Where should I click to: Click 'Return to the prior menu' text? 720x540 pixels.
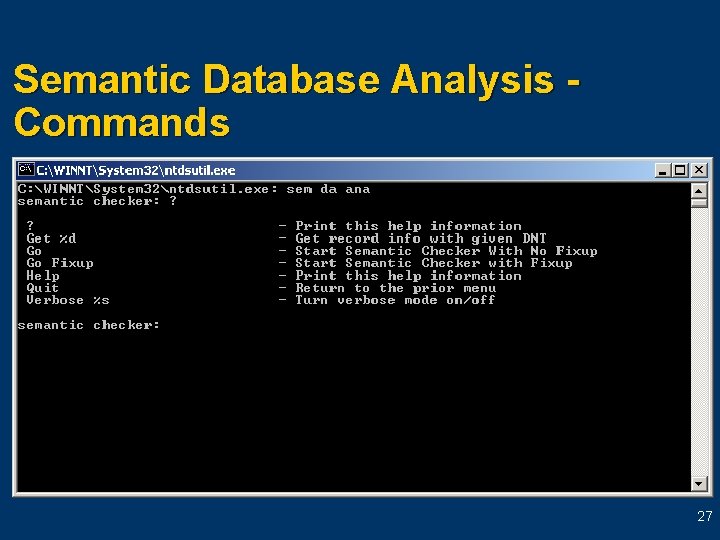396,288
